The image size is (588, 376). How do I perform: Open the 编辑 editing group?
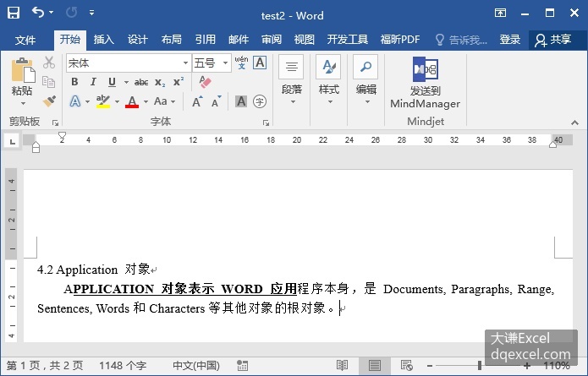point(365,80)
